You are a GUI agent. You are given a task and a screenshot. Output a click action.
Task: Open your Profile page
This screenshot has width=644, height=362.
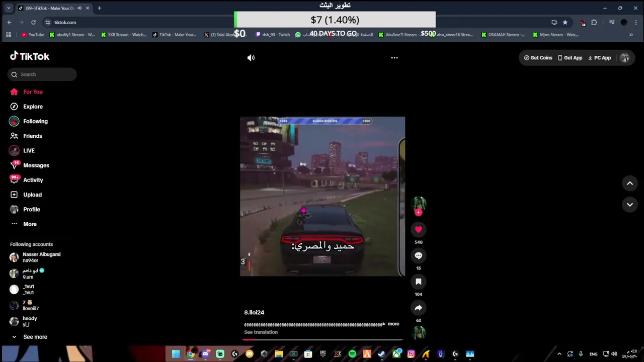pyautogui.click(x=25, y=209)
